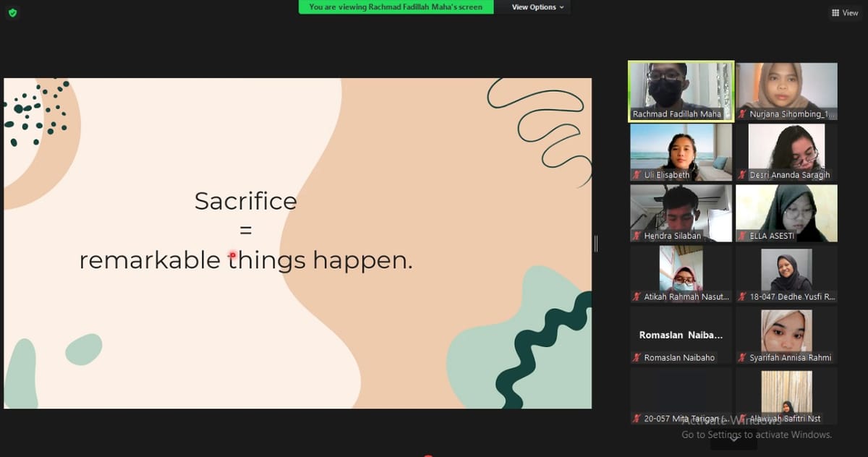Show next participants with the gallery down arrow

pos(733,437)
